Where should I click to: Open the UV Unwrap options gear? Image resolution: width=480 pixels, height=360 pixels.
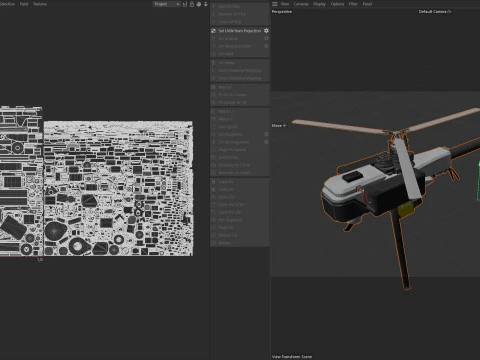click(x=266, y=38)
